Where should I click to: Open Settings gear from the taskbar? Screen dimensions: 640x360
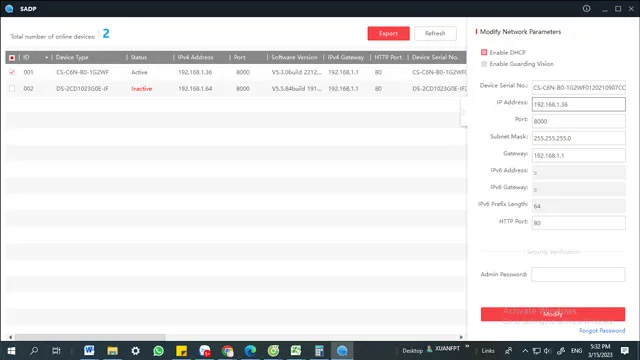point(136,351)
